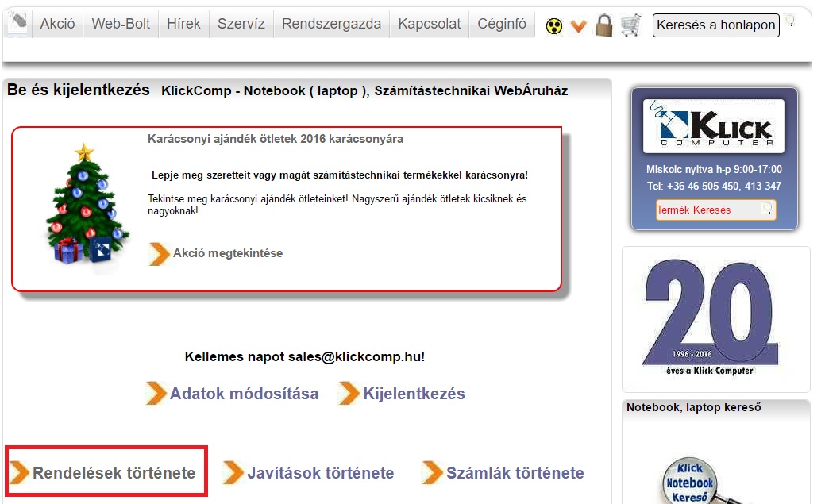Image resolution: width=825 pixels, height=504 pixels.
Task: Open the Akció menu item
Action: point(57,24)
